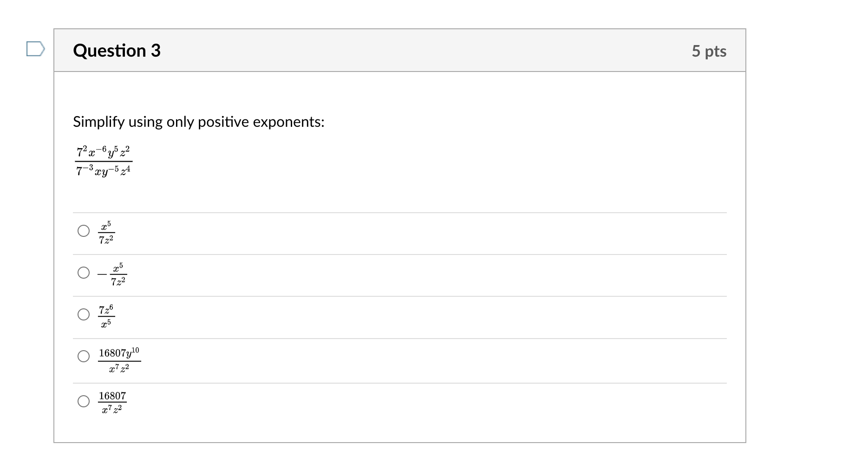Image resolution: width=868 pixels, height=457 pixels.
Task: Select the radio button for 16807y¹⁰ over x⁷z²
Action: (84, 356)
